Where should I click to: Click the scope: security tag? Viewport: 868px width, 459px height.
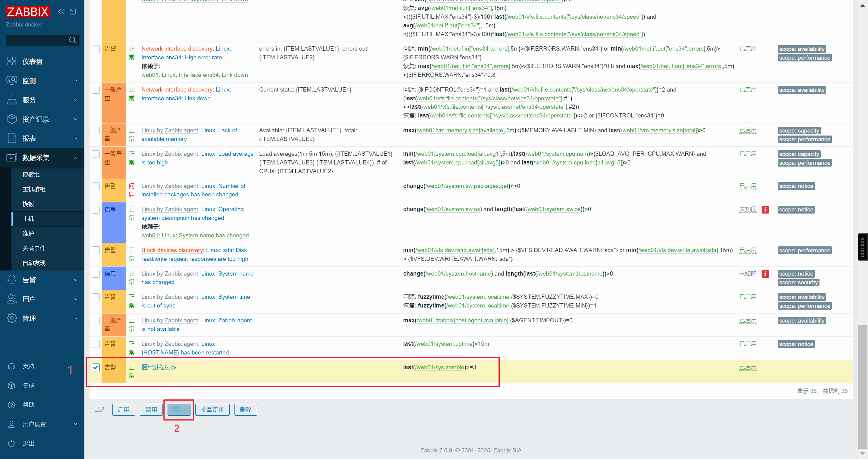[798, 283]
